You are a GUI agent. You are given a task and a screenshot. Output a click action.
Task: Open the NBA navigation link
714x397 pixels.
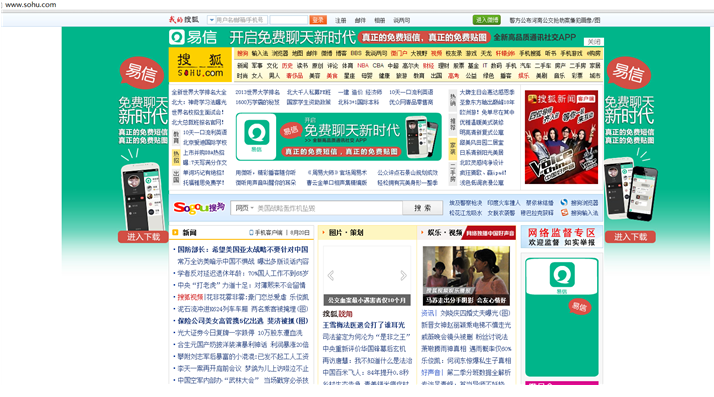tap(363, 66)
